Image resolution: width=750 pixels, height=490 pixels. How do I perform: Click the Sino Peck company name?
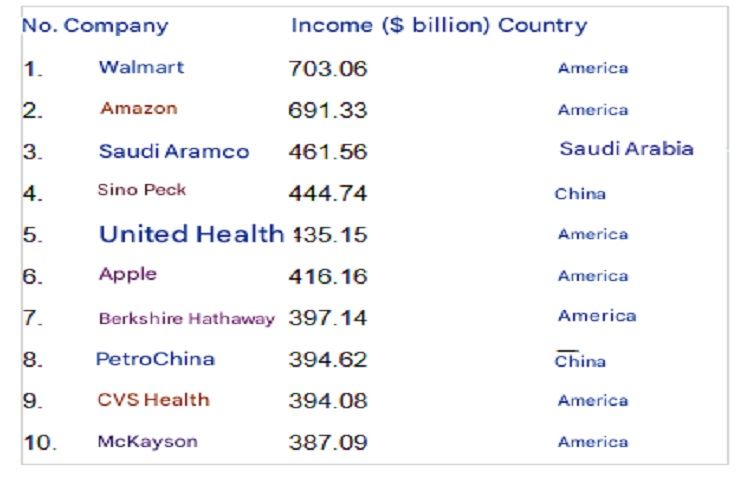coord(141,190)
